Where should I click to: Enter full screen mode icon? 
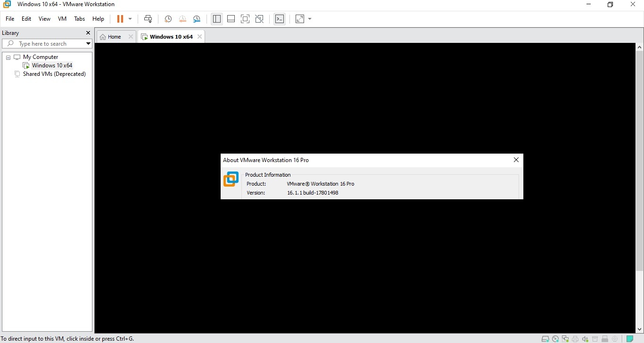[245, 19]
